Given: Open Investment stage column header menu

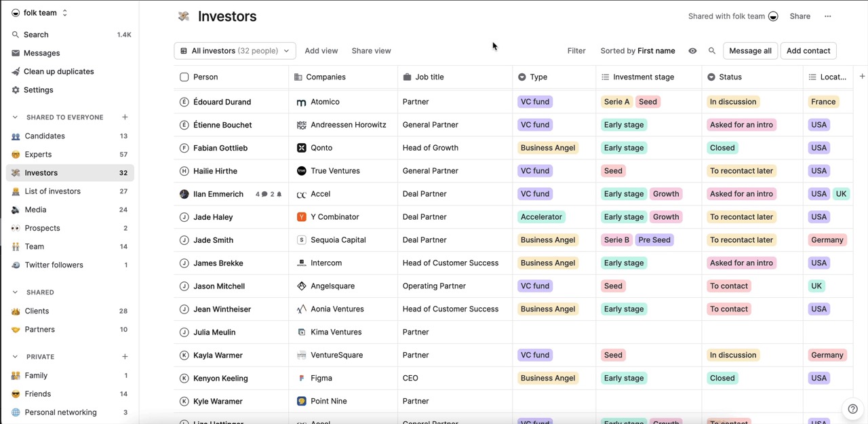Looking at the screenshot, I should point(649,77).
